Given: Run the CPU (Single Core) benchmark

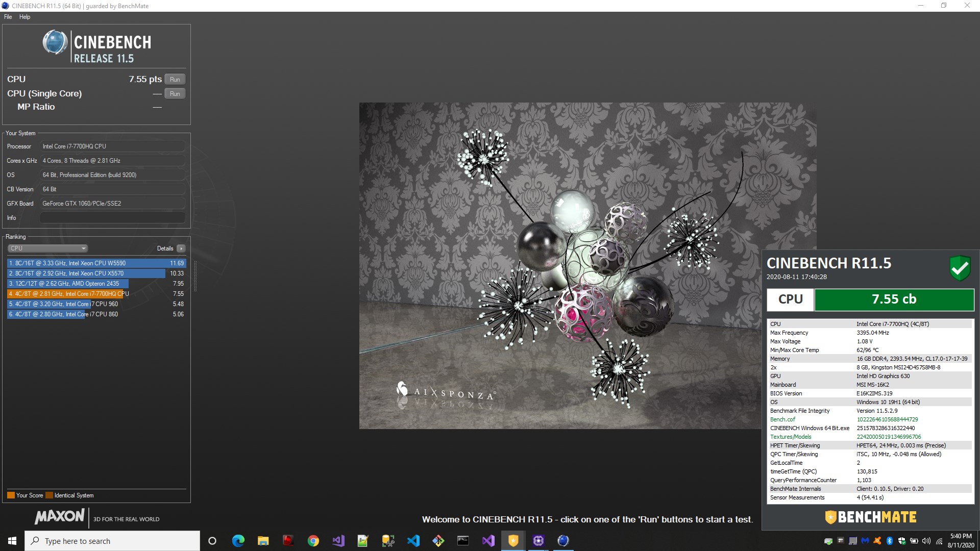Looking at the screenshot, I should coord(175,93).
